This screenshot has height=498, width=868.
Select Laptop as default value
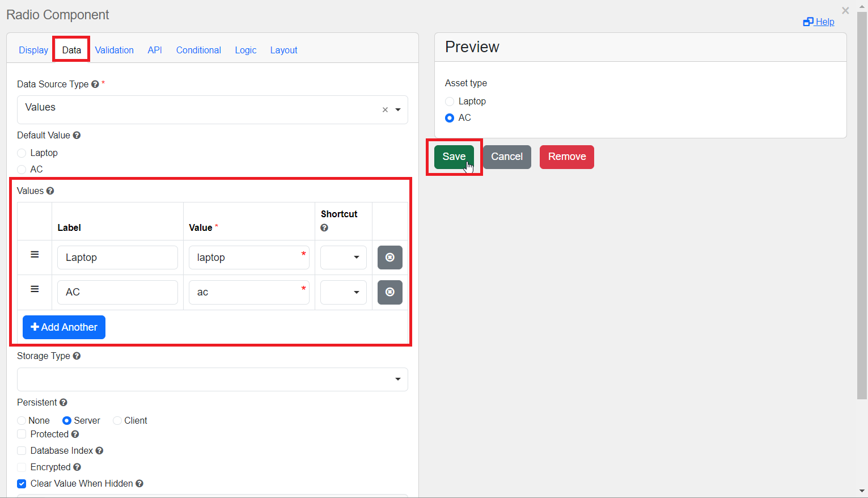22,153
